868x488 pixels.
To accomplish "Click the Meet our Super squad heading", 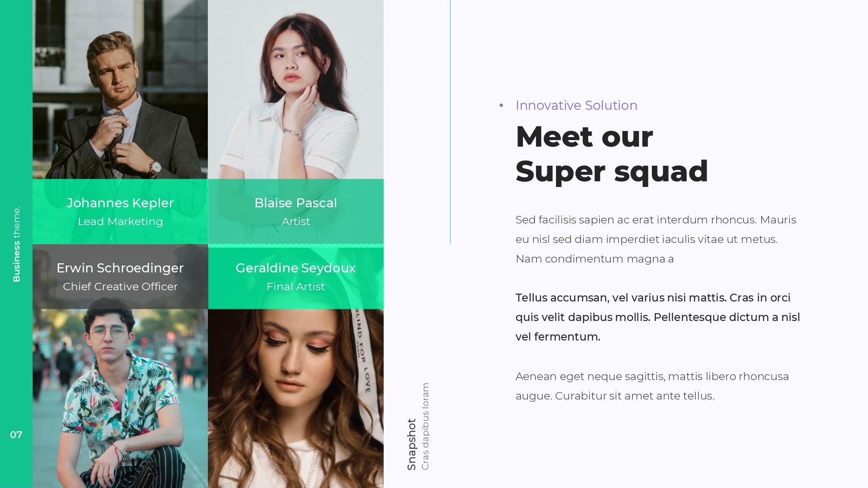I will (x=612, y=154).
